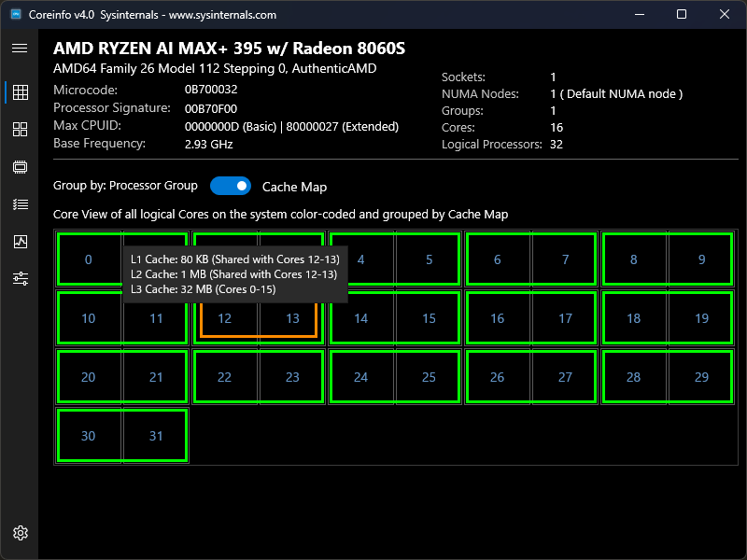Select logical core 29 tile
The height and width of the screenshot is (560, 747).
701,377
